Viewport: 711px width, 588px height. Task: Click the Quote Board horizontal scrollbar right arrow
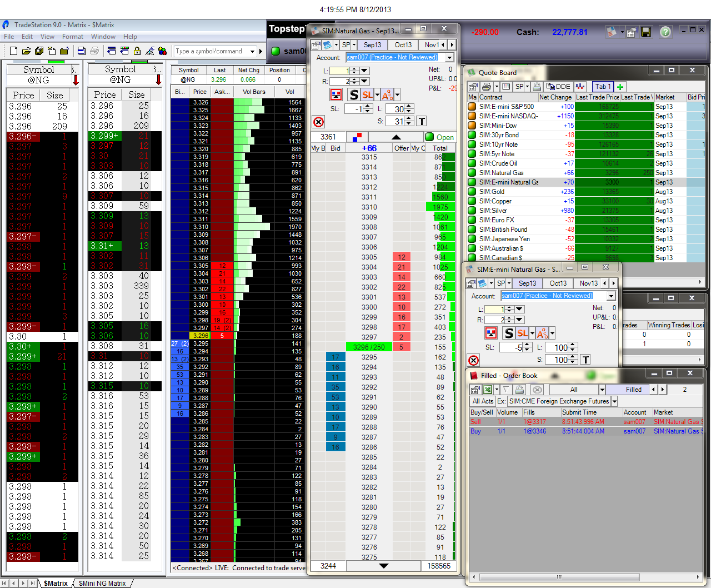[700, 283]
